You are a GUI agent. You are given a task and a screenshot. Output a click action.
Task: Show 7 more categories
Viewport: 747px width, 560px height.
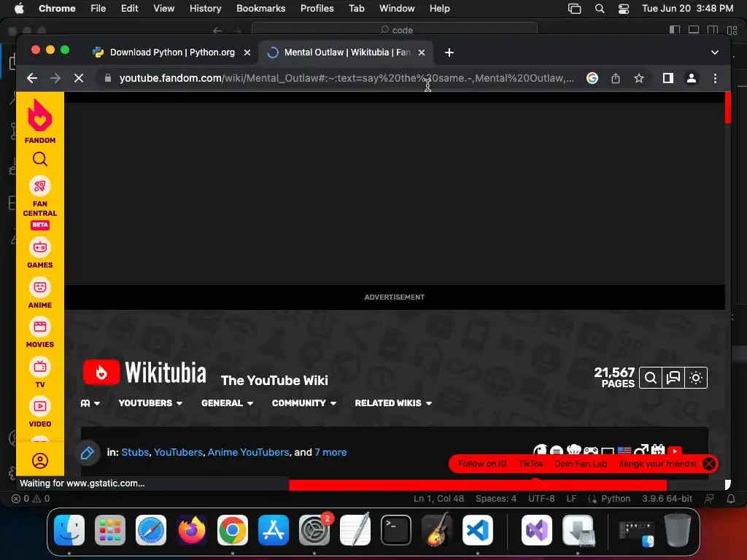(x=330, y=452)
